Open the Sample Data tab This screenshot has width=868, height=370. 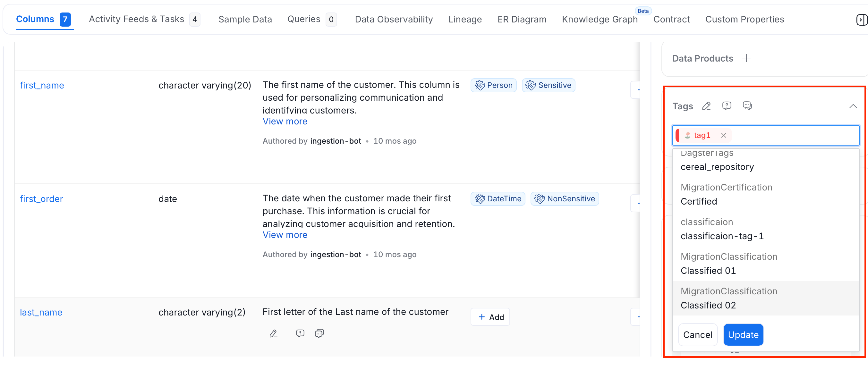pos(245,20)
